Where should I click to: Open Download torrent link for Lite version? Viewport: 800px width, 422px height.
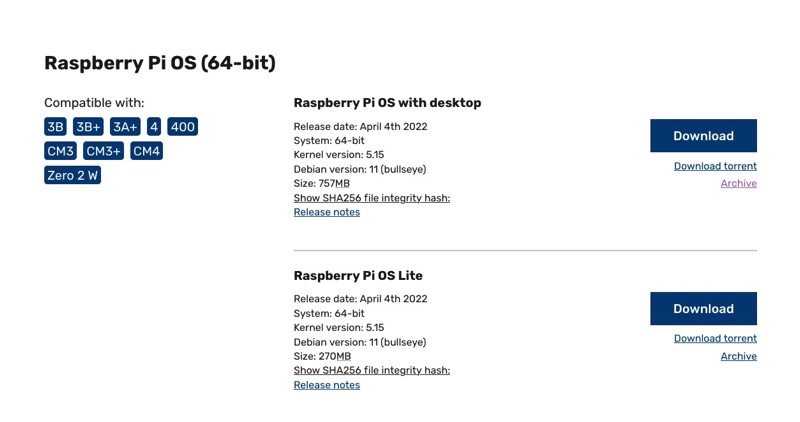click(715, 339)
